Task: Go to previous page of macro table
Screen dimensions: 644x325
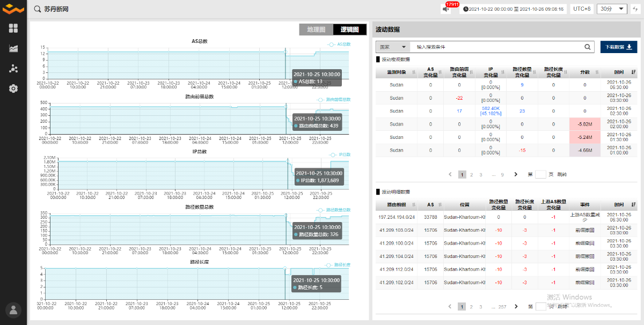Action: click(450, 174)
